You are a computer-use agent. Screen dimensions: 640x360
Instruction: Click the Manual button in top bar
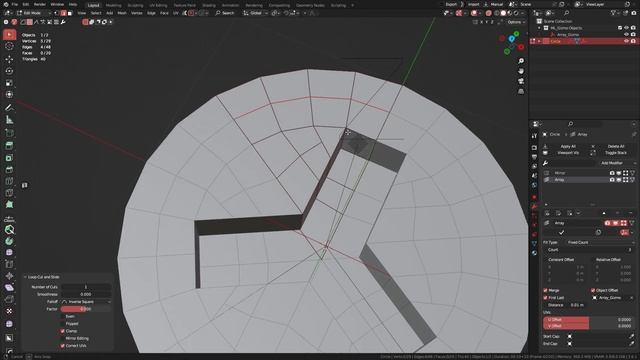click(x=497, y=4)
